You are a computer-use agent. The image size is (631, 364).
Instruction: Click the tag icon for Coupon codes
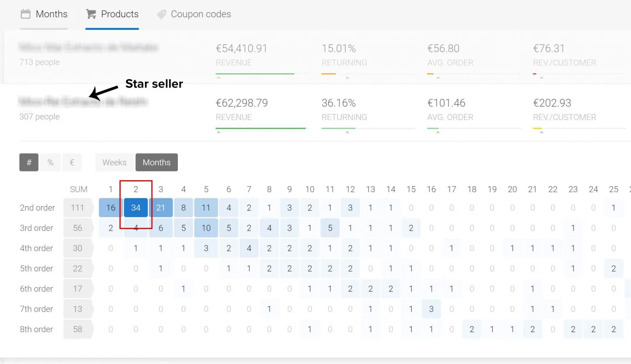[162, 15]
